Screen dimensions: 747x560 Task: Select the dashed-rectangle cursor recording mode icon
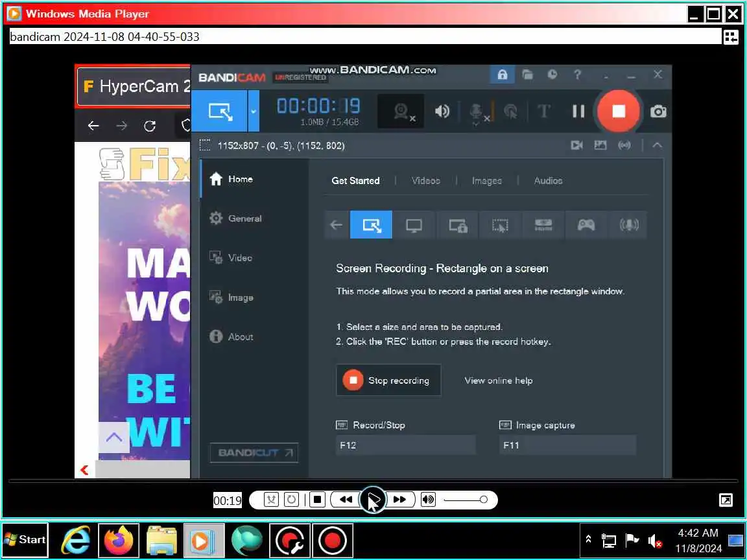500,225
